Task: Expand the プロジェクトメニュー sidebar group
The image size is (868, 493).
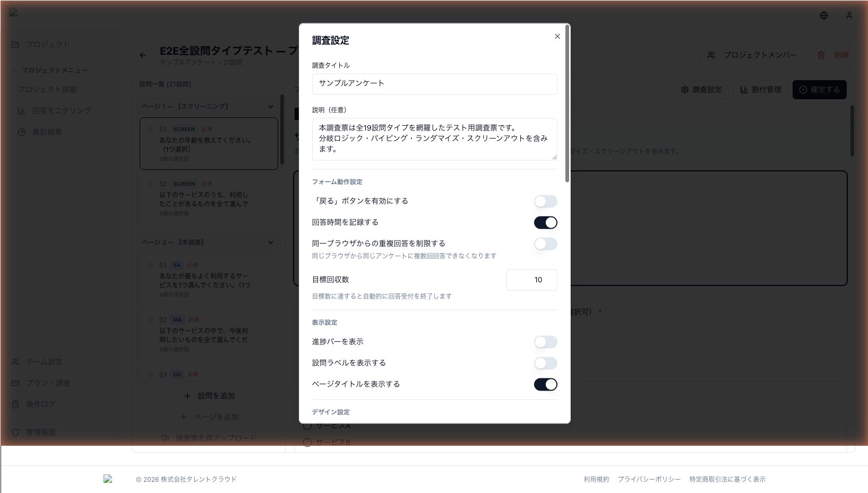Action: click(15, 70)
